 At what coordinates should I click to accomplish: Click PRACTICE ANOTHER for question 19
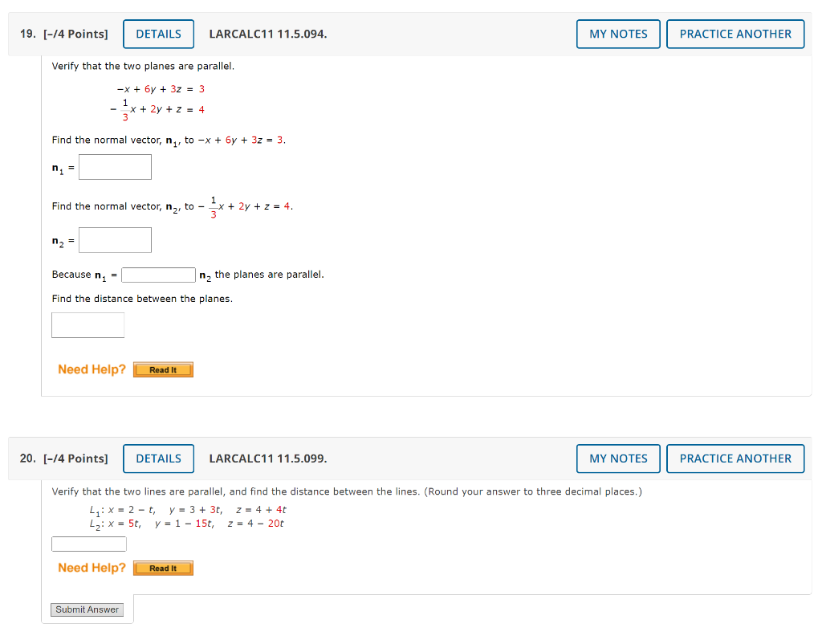pos(735,34)
